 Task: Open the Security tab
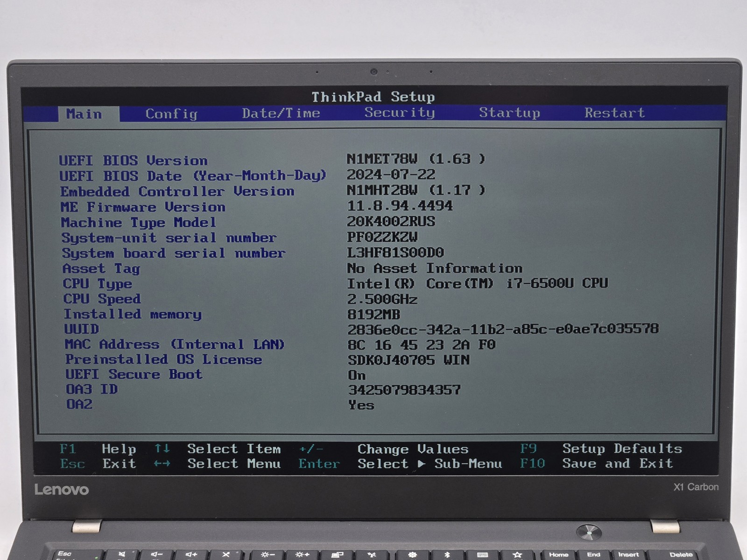(x=400, y=113)
